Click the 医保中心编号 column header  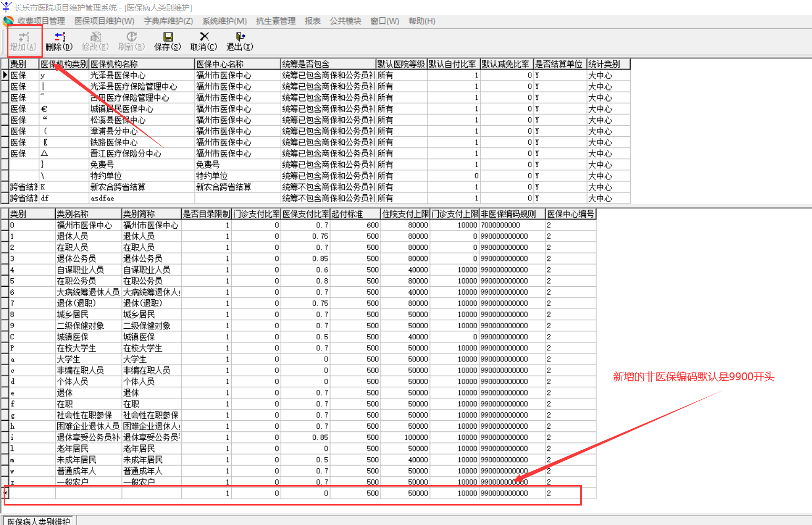(571, 214)
